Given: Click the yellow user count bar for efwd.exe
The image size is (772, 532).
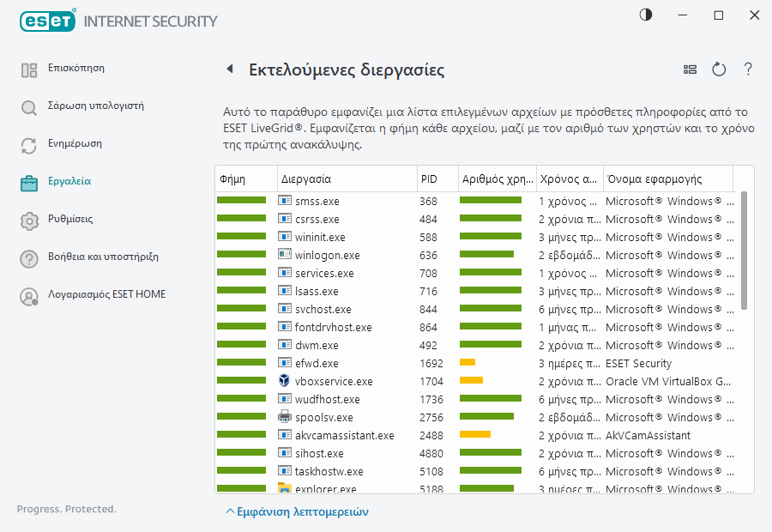Looking at the screenshot, I should click(467, 363).
